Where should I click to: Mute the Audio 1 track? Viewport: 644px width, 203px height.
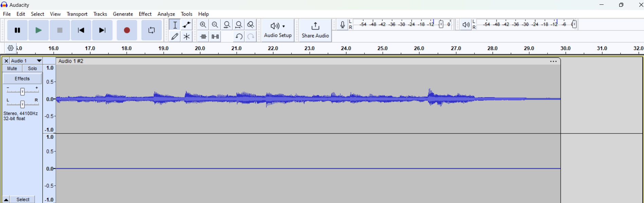coord(12,69)
